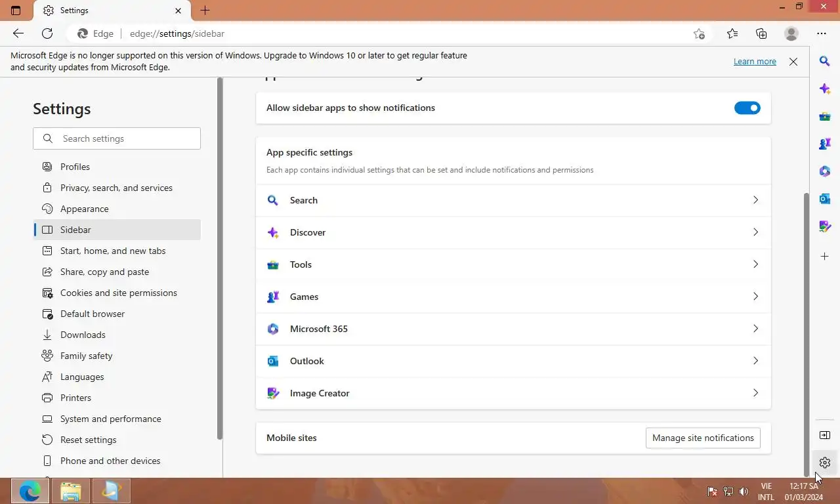Open Search app in the Edge sidebar
840x504 pixels.
tap(825, 61)
